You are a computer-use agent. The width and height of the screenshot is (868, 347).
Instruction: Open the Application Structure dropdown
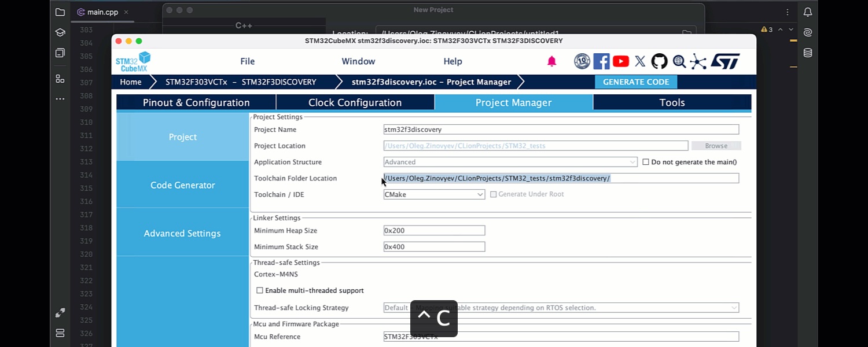(x=510, y=162)
